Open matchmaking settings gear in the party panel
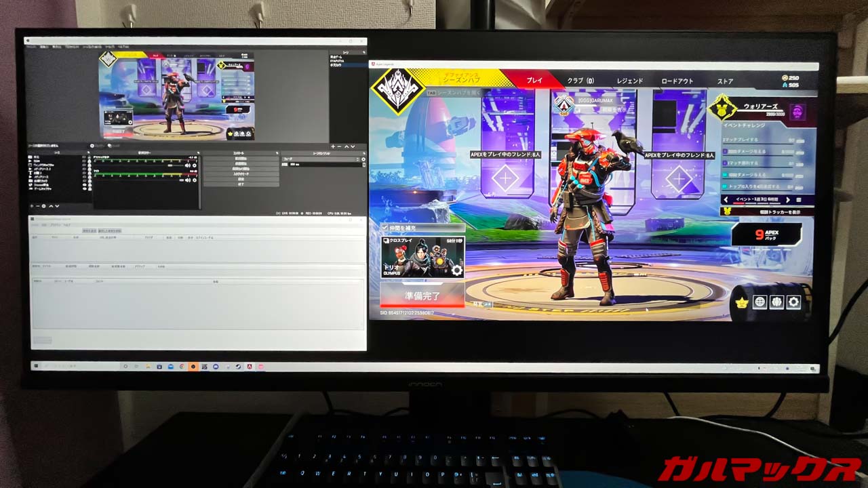Screen dimensions: 868x488 (456, 270)
